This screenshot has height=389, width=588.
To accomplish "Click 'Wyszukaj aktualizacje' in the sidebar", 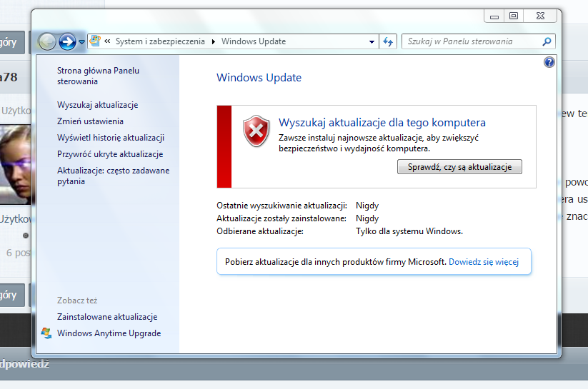I will pyautogui.click(x=97, y=105).
